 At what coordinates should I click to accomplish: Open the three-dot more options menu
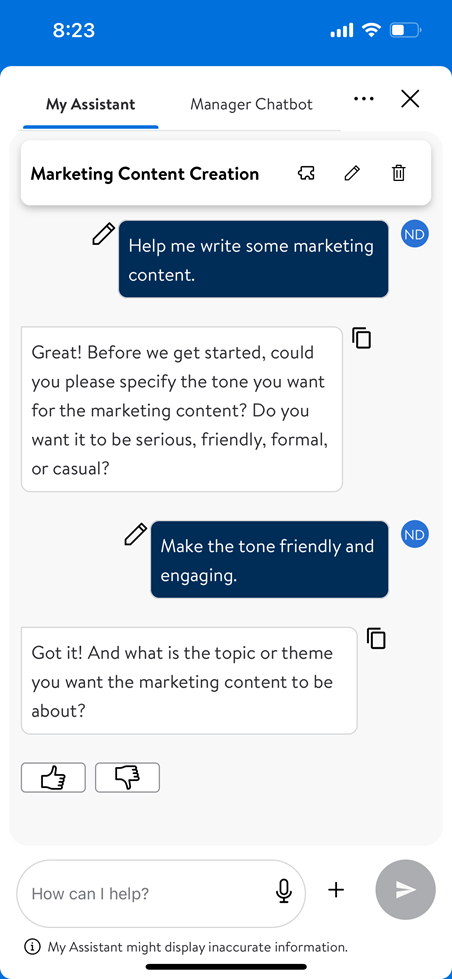[363, 99]
